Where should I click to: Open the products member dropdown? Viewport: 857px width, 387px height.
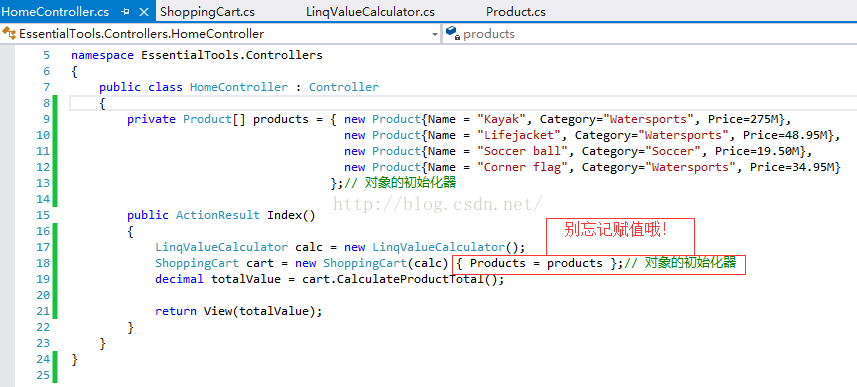pos(650,34)
